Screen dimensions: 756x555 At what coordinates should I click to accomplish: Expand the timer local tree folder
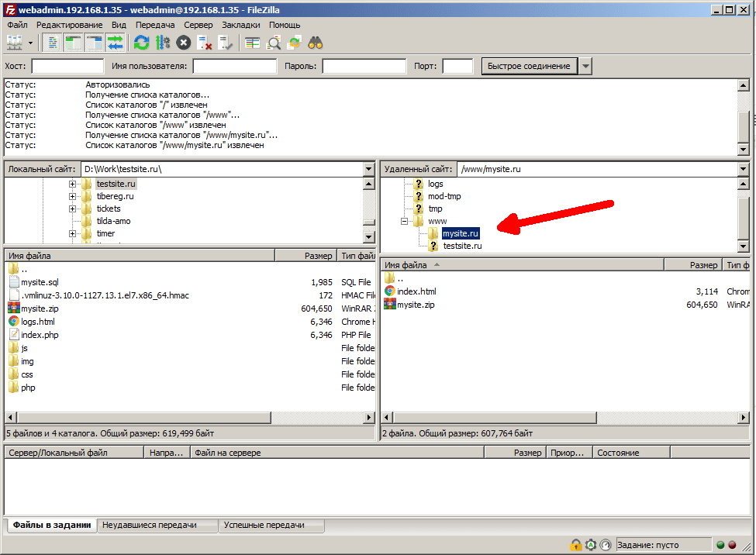coord(72,233)
